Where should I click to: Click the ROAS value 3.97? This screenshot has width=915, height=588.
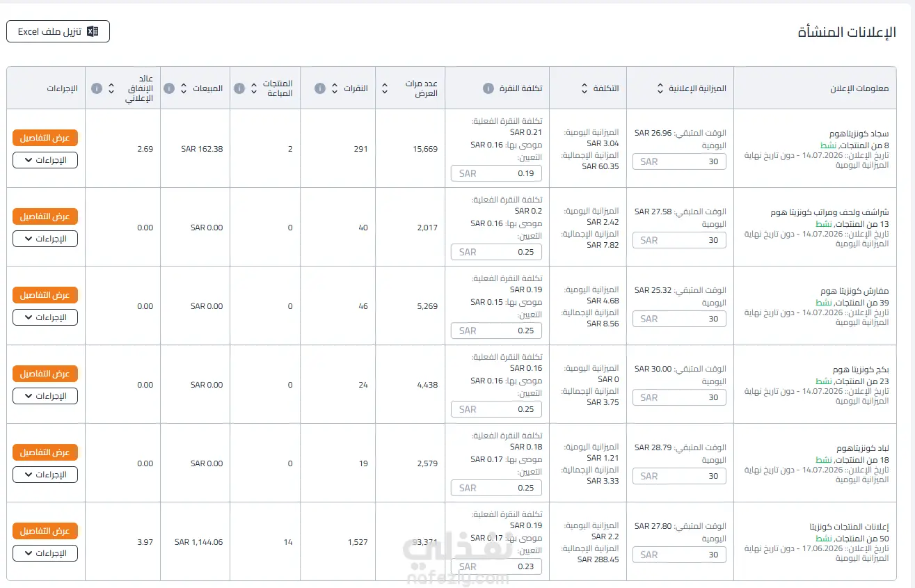(x=145, y=542)
